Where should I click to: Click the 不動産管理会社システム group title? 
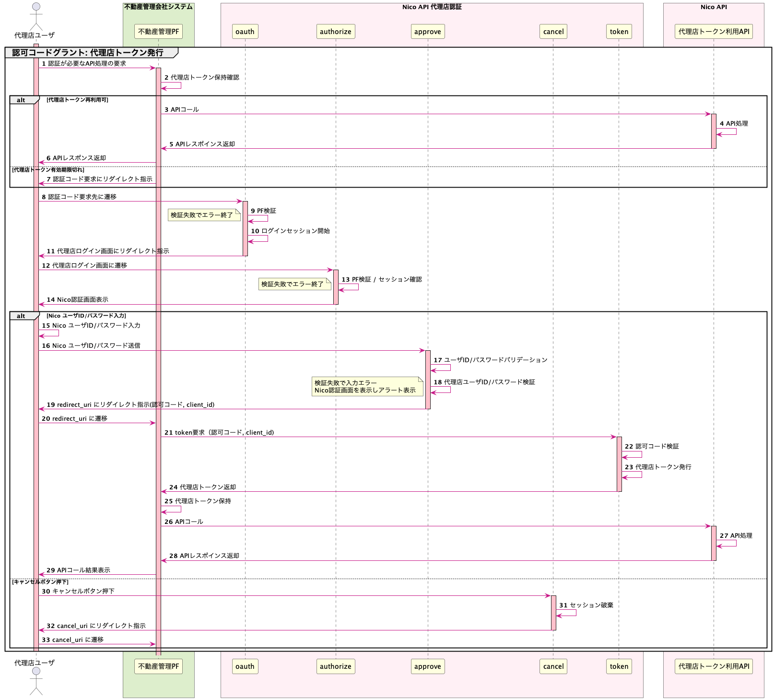click(x=158, y=7)
